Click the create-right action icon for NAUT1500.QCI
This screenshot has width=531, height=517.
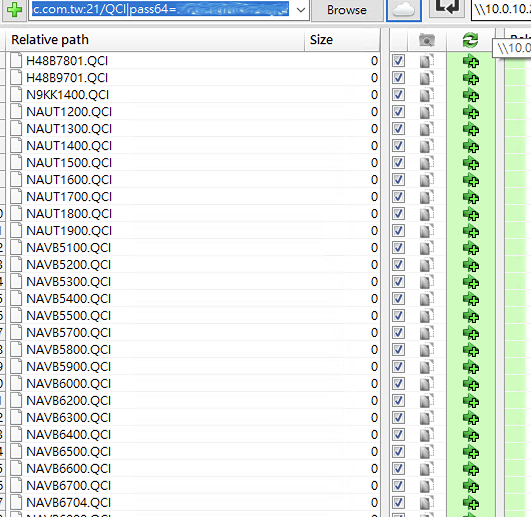tap(471, 163)
